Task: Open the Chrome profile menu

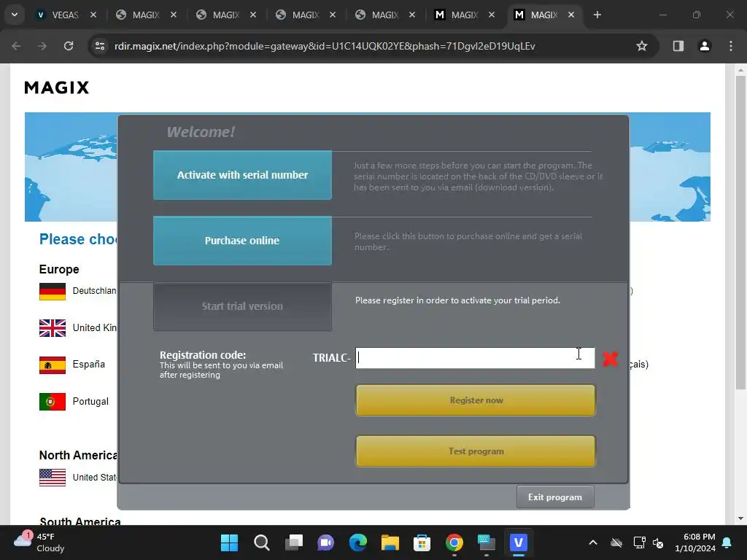Action: click(705, 46)
